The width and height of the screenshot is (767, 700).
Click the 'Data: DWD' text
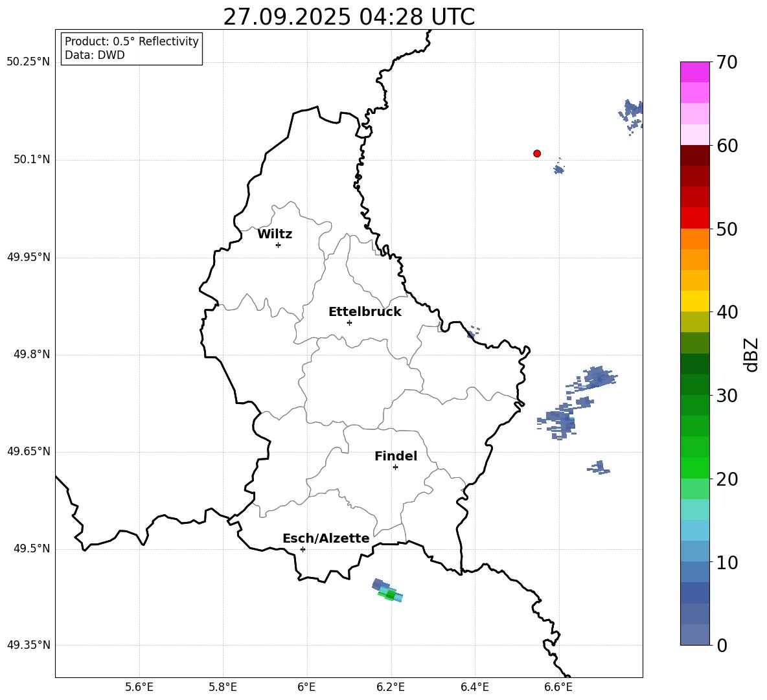[x=95, y=55]
